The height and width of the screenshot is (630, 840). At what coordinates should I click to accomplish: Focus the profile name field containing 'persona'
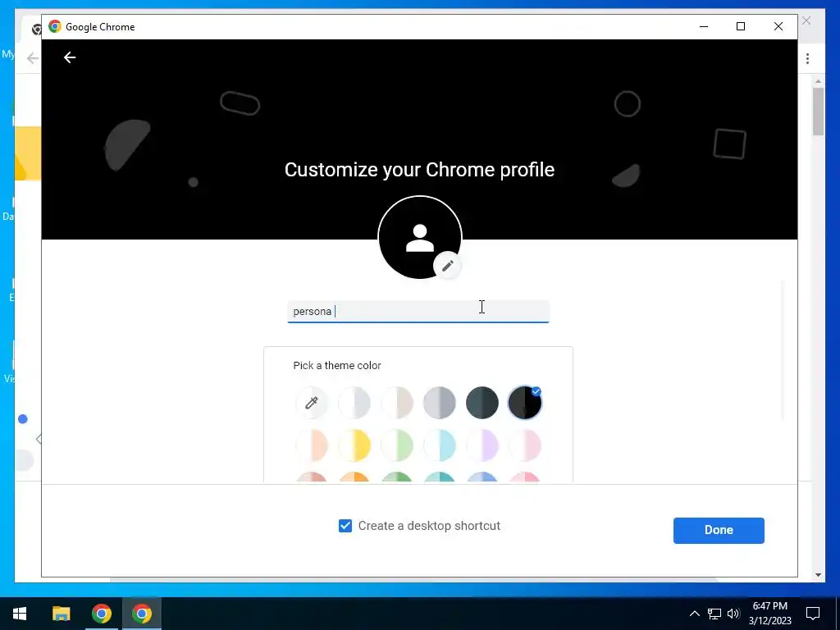coord(418,311)
